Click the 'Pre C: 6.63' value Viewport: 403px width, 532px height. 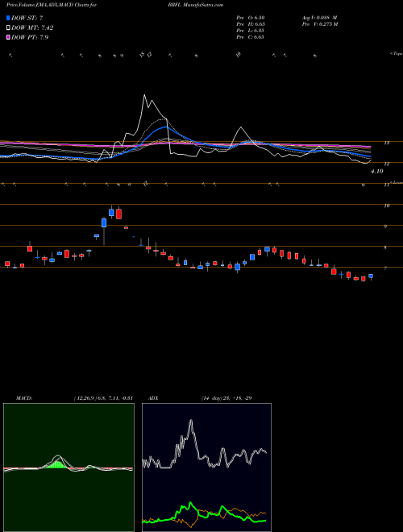tap(251, 37)
